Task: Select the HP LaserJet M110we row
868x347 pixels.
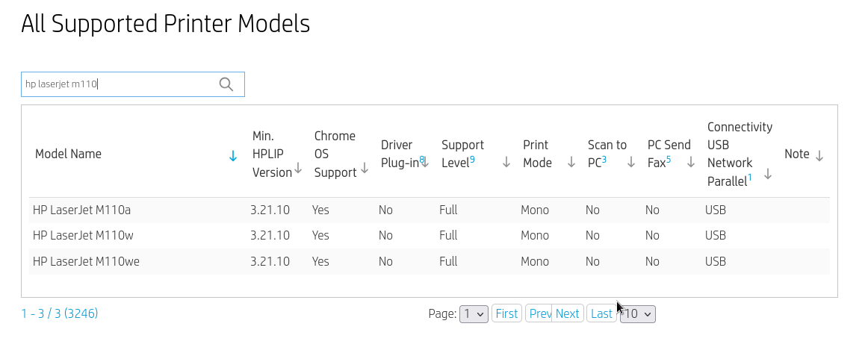Action: 86,261
